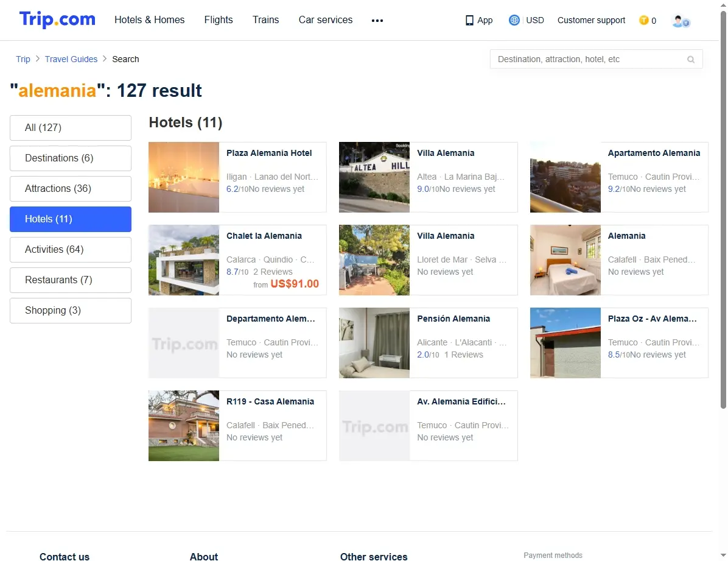The width and height of the screenshot is (728, 561).
Task: Open the Flights menu
Action: [218, 20]
